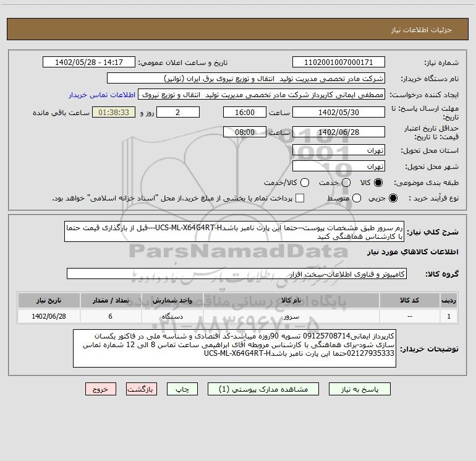Click the تاریخ نیاز column header
This screenshot has height=461, width=476.
point(49,301)
